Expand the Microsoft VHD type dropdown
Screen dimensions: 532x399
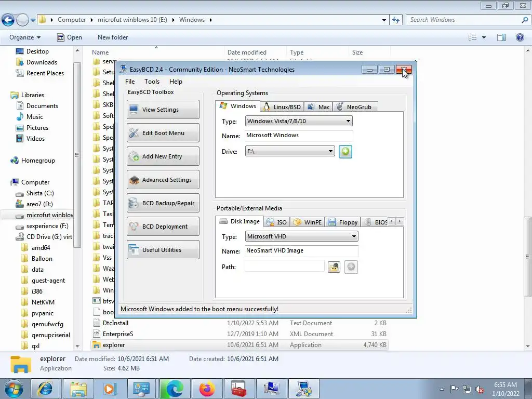click(x=301, y=236)
